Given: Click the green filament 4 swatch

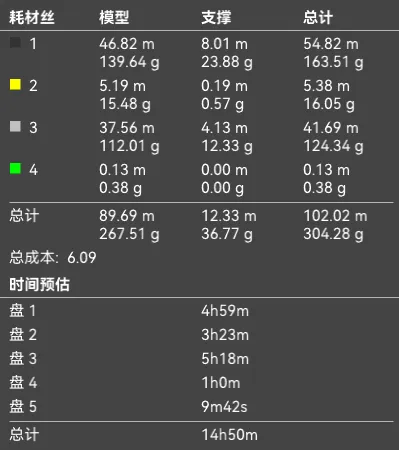Looking at the screenshot, I should pos(15,168).
